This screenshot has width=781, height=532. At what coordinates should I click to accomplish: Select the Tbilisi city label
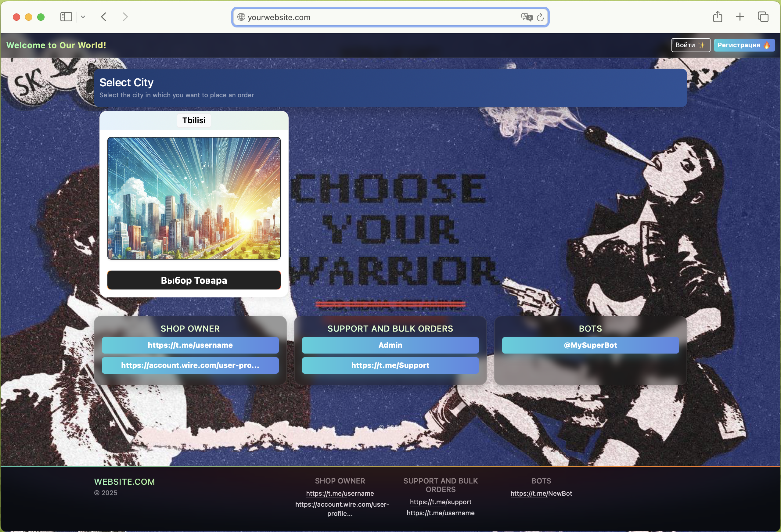tap(194, 120)
